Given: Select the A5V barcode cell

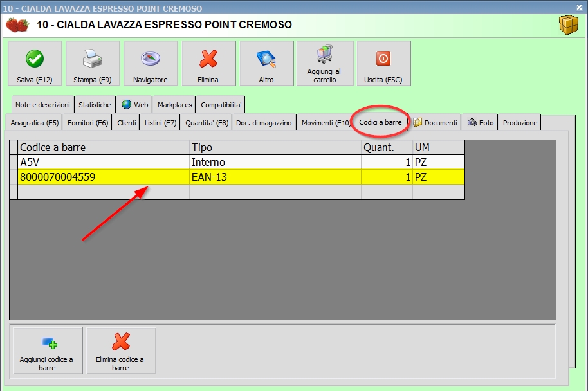Looking at the screenshot, I should click(104, 162).
